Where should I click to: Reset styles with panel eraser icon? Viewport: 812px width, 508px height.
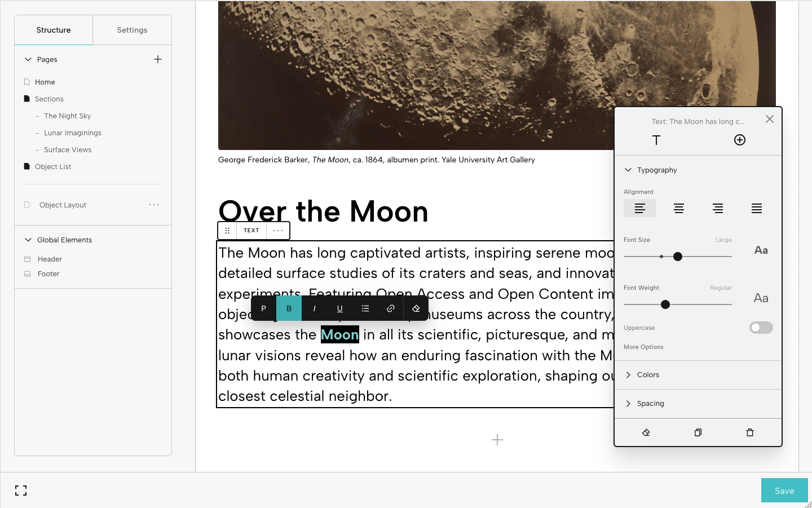(646, 432)
